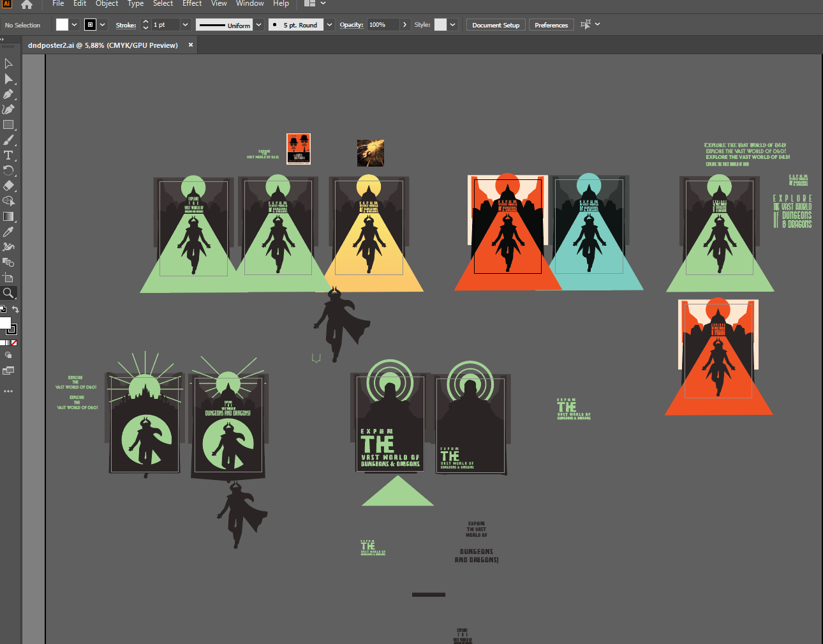Expand the Opacity slider arrow
The image size is (823, 644).
click(404, 25)
